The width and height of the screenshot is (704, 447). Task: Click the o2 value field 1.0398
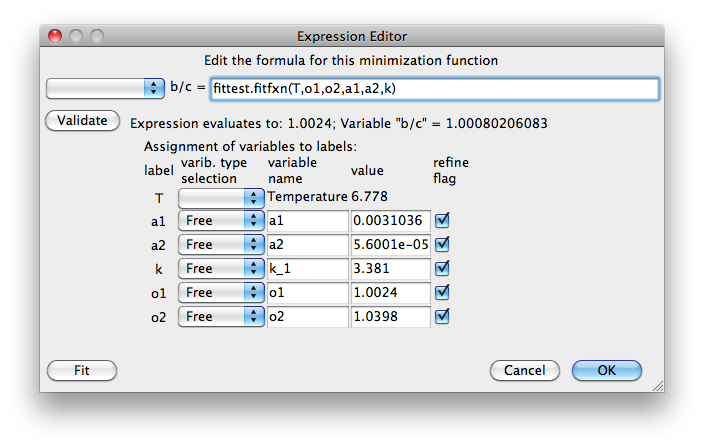pos(391,316)
